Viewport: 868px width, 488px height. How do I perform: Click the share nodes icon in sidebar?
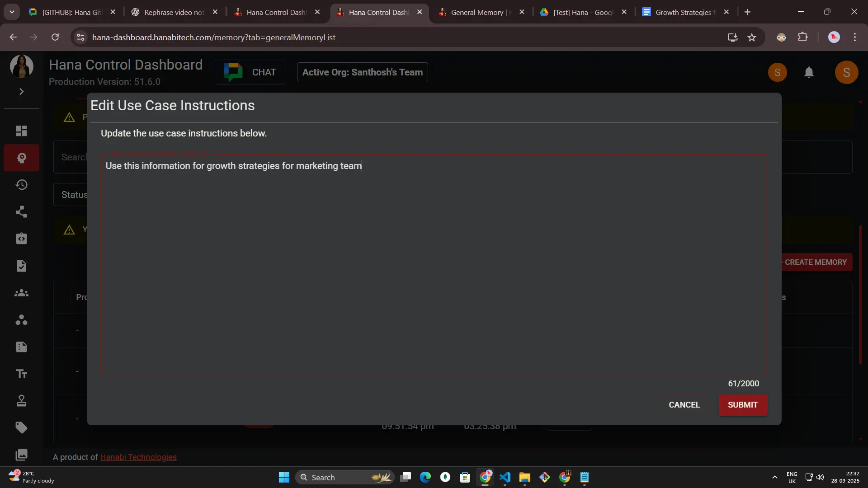21,212
